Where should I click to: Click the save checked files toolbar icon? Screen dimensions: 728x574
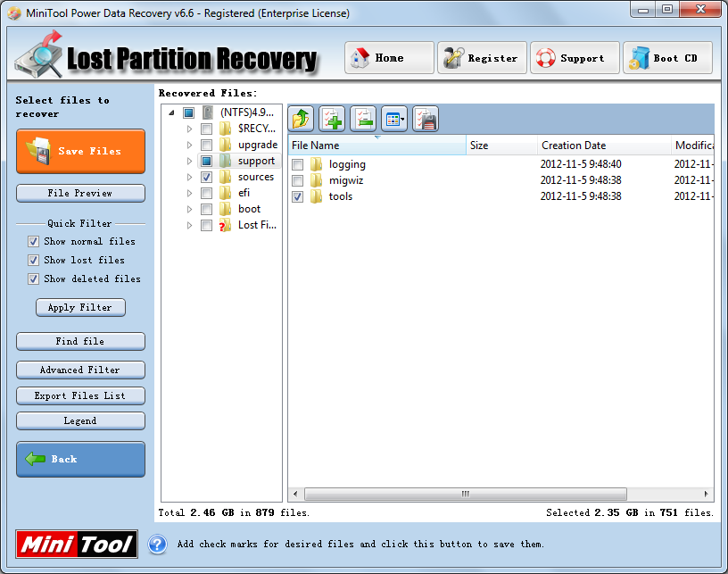426,119
